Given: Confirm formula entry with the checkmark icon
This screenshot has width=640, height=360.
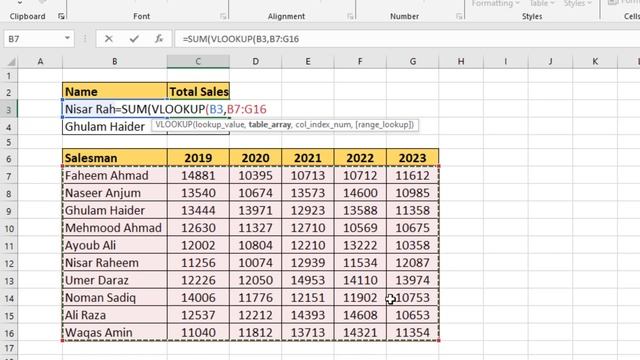Looking at the screenshot, I should pyautogui.click(x=134, y=39).
